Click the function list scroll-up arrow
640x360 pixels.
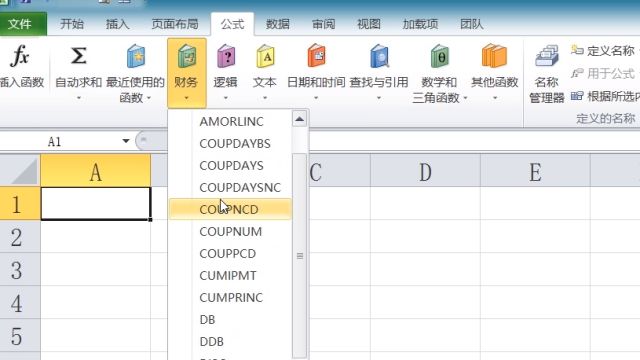300,119
